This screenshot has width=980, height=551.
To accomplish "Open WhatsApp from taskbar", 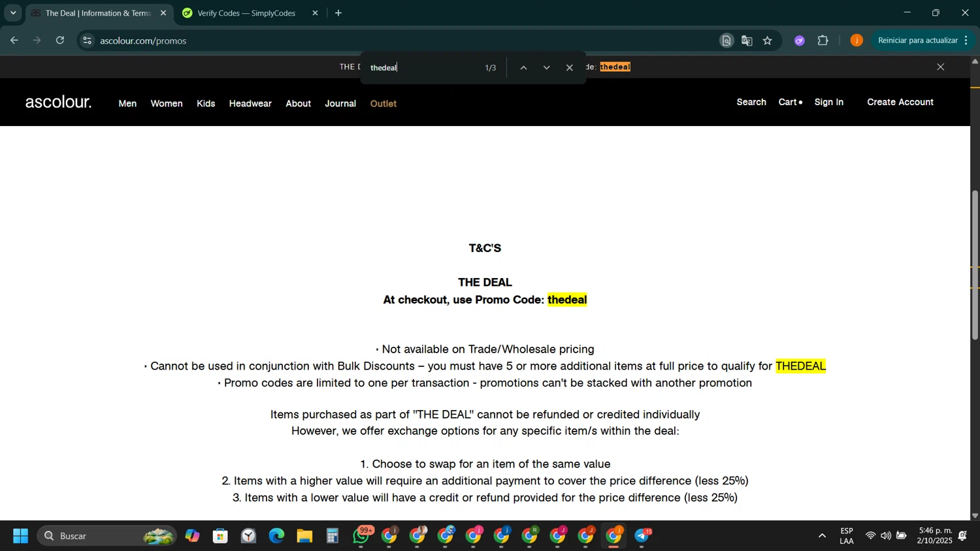I will 361,536.
